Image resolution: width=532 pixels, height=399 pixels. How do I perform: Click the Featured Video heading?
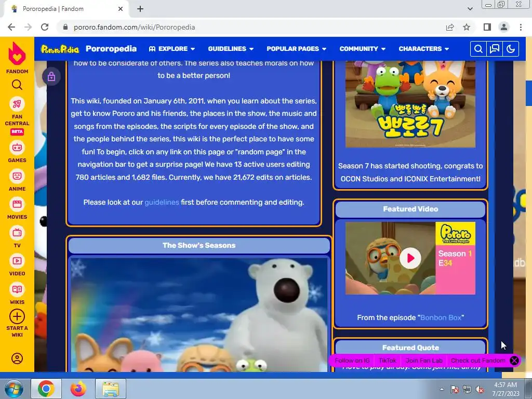[410, 209]
